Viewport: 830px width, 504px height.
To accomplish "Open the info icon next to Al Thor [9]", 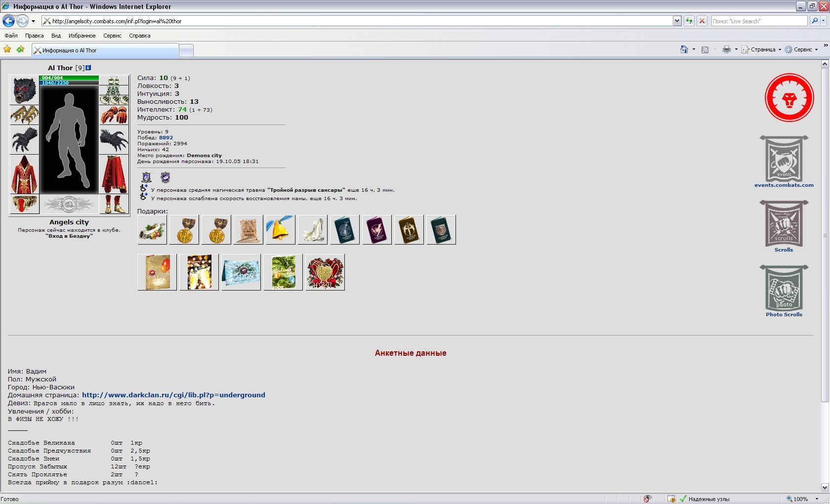I will 88,68.
